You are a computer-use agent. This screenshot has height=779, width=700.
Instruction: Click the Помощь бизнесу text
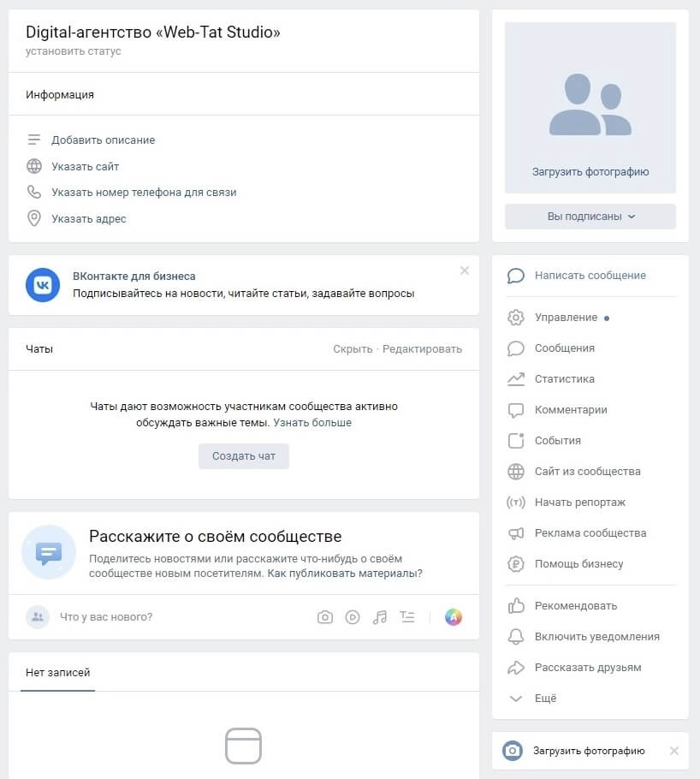[578, 564]
